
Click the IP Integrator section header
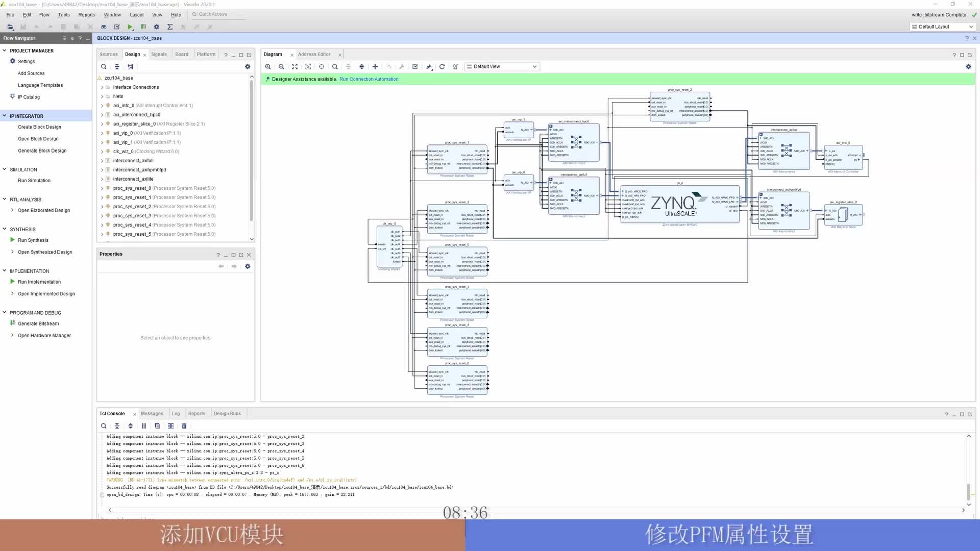point(26,116)
